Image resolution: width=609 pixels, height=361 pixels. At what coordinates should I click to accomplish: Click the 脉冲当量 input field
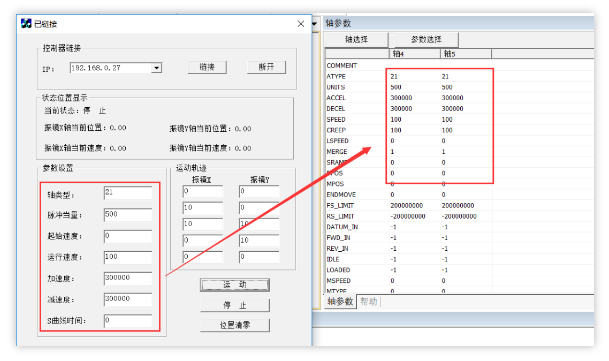[128, 215]
